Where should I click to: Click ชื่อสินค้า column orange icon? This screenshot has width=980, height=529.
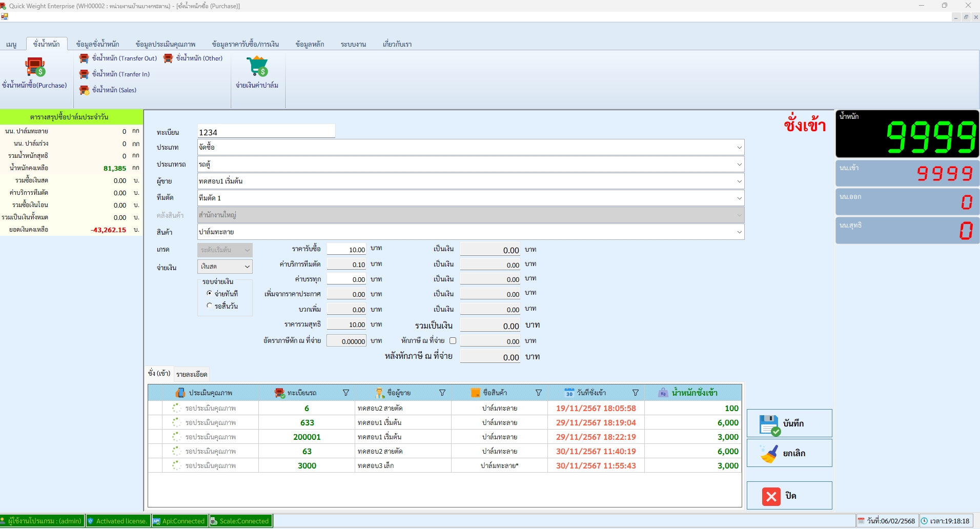475,393
